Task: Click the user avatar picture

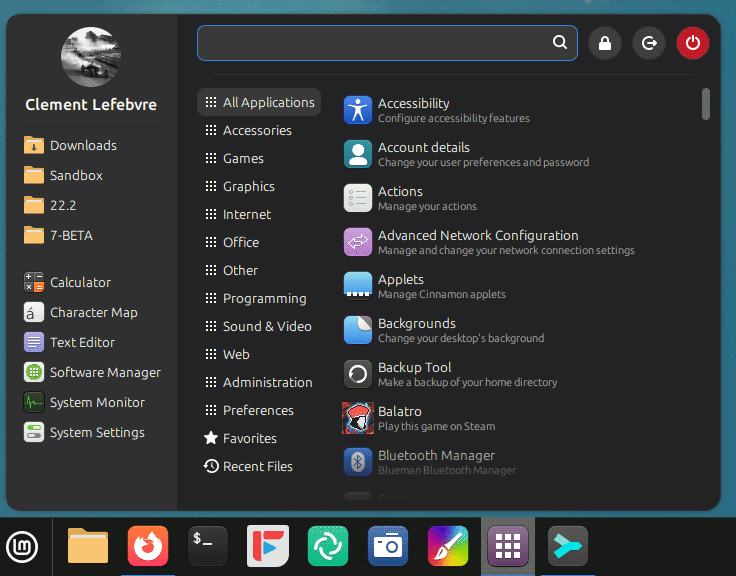Action: tap(91, 57)
